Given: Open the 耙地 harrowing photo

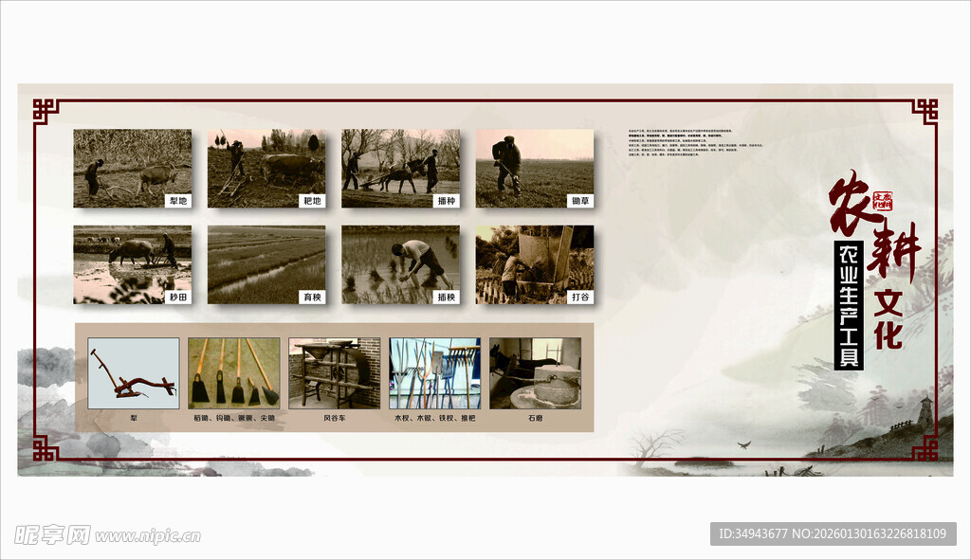Looking at the screenshot, I should [x=266, y=168].
